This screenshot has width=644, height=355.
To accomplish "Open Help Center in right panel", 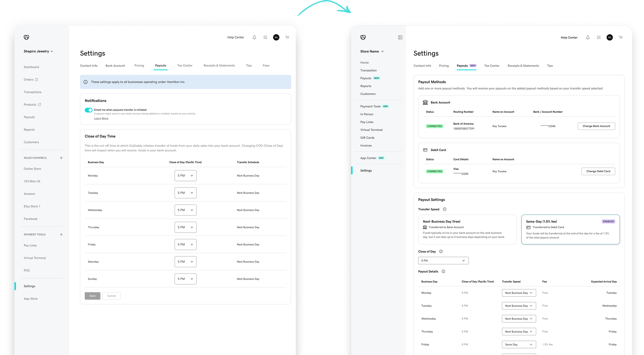I will [x=569, y=37].
